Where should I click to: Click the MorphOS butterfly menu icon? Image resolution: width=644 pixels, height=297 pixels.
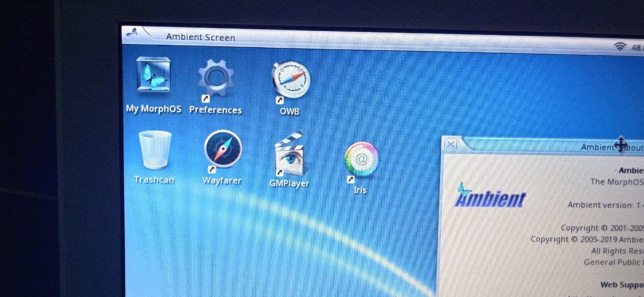(132, 34)
